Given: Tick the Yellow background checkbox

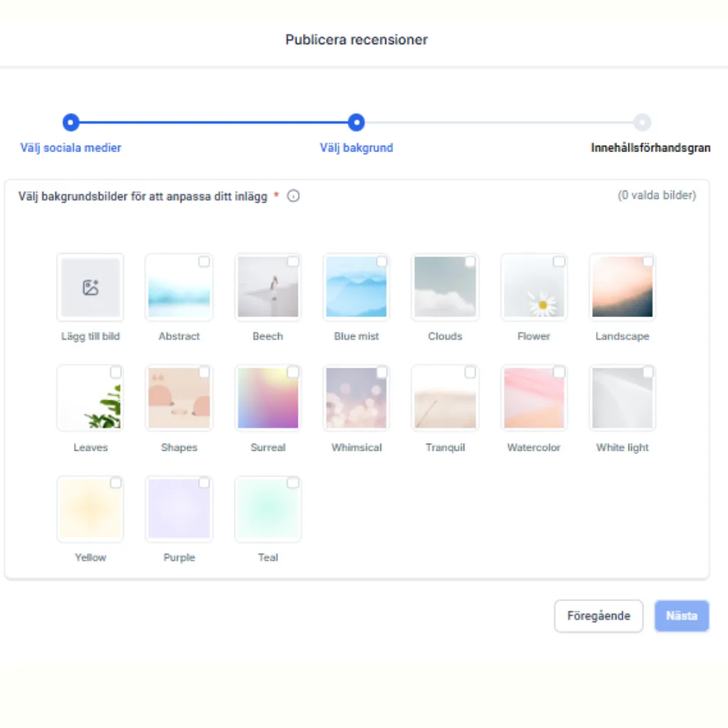Looking at the screenshot, I should [x=116, y=483].
